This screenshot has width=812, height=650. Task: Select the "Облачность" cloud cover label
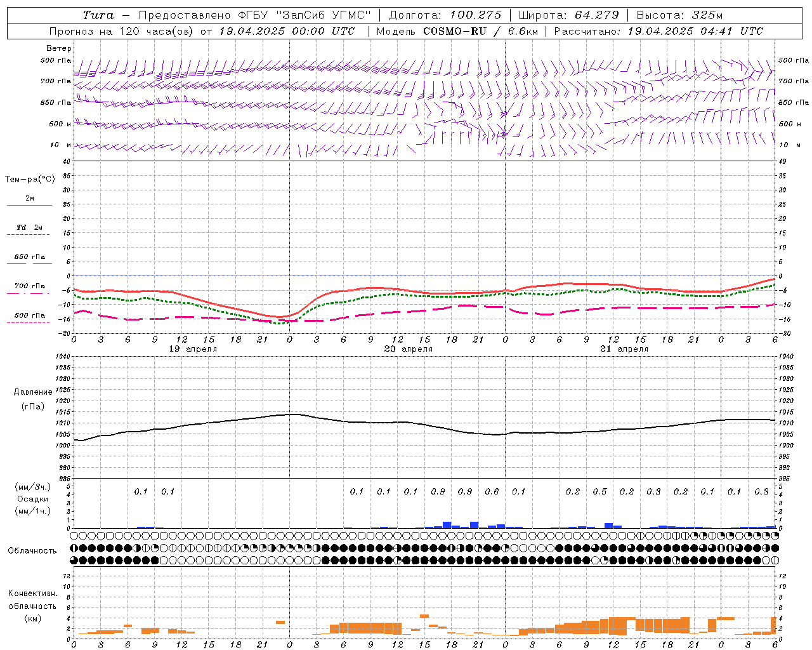tap(32, 551)
